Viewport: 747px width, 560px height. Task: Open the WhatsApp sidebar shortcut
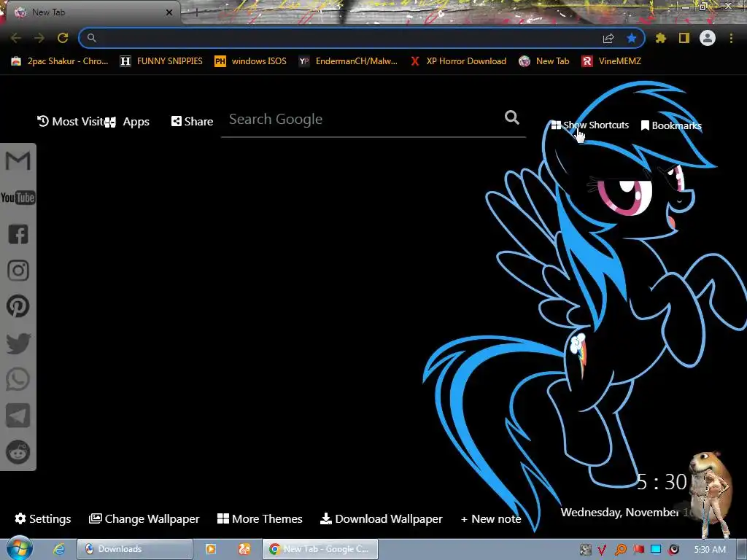pos(18,379)
